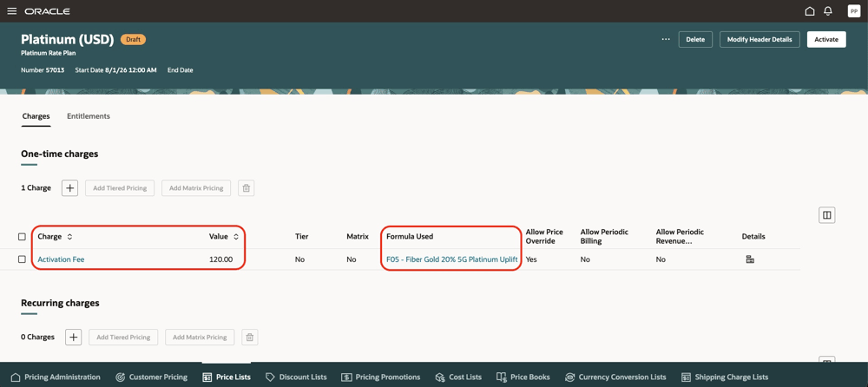The height and width of the screenshot is (387, 868).
Task: Open the hamburger navigation menu
Action: pyautogui.click(x=11, y=11)
